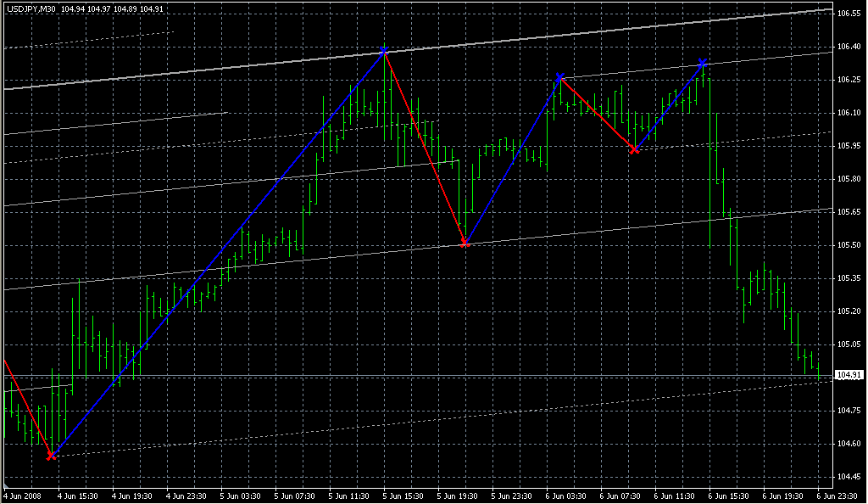Image resolution: width=868 pixels, height=504 pixels.
Task: Click the USDJPY,M30 chart title
Action: [31, 9]
